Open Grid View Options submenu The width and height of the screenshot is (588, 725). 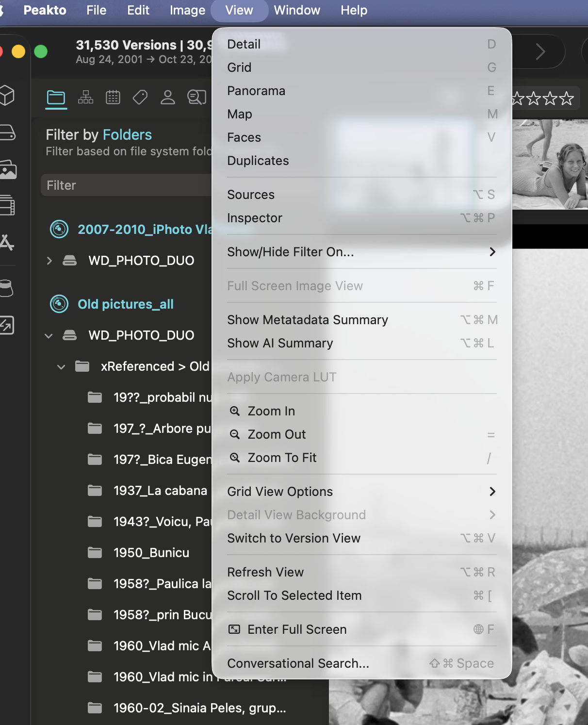click(362, 492)
